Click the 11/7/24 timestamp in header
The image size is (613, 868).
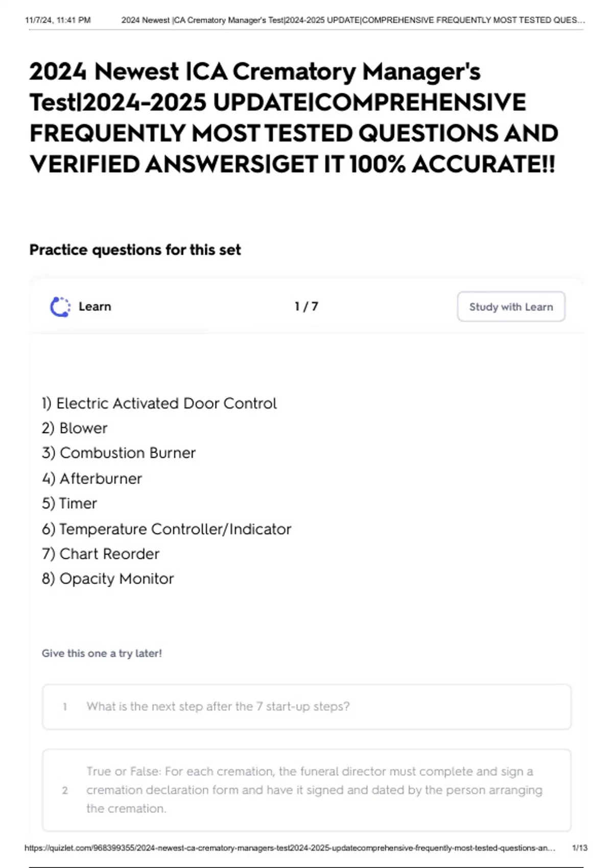pyautogui.click(x=58, y=20)
